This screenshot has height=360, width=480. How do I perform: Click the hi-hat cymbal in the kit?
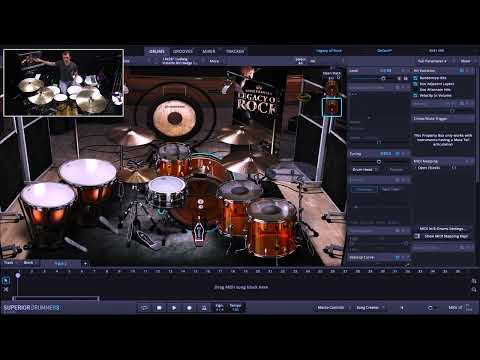[x=137, y=175]
